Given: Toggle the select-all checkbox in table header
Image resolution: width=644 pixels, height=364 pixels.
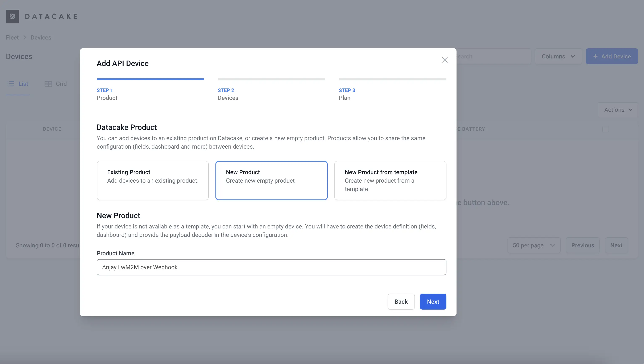Looking at the screenshot, I should (x=606, y=129).
